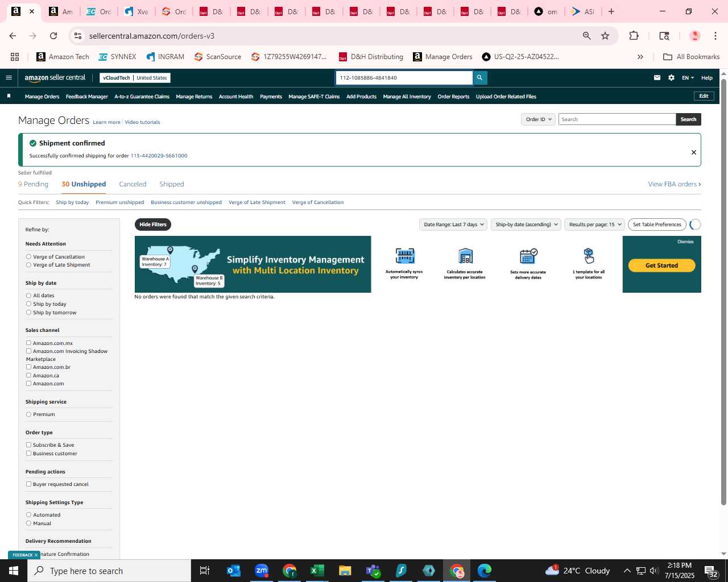The height and width of the screenshot is (582, 728).
Task: Open Manage Returns in navigation bar
Action: 194,97
